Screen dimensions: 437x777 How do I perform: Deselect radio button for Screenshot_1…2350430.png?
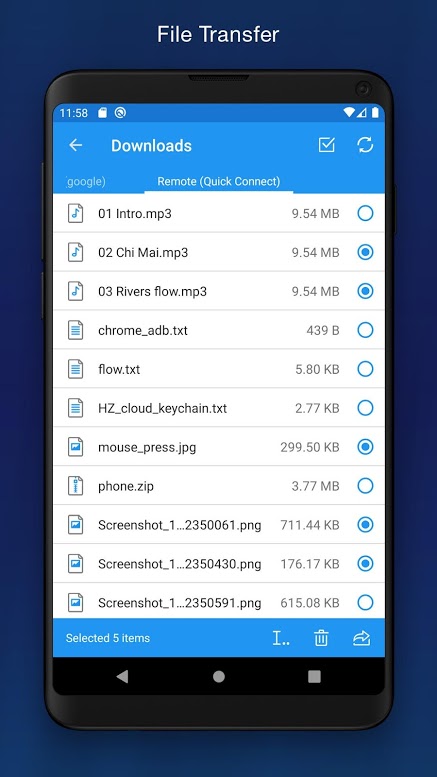tap(365, 564)
